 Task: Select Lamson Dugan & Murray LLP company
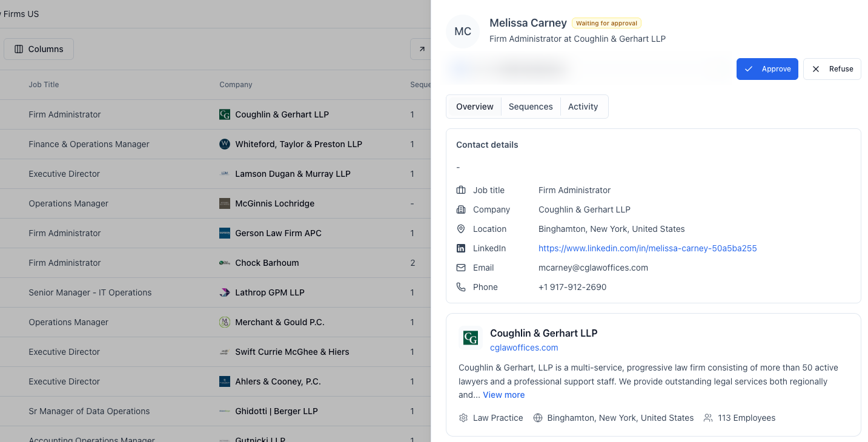(293, 174)
